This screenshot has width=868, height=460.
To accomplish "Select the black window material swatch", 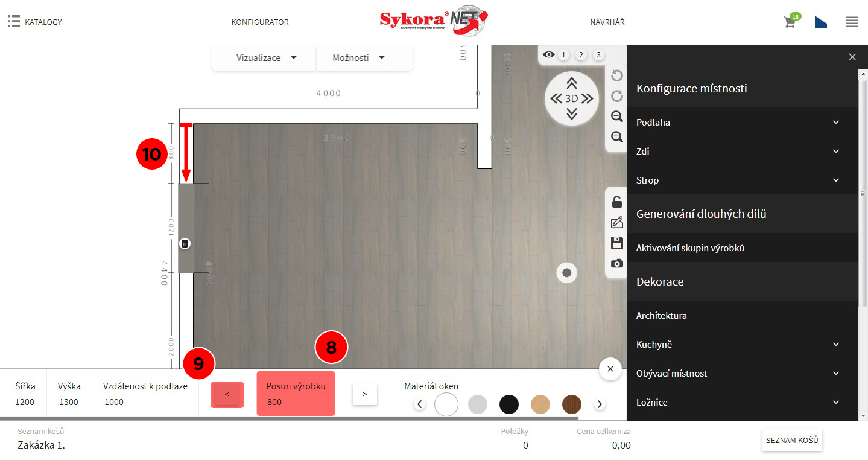I will (x=509, y=404).
